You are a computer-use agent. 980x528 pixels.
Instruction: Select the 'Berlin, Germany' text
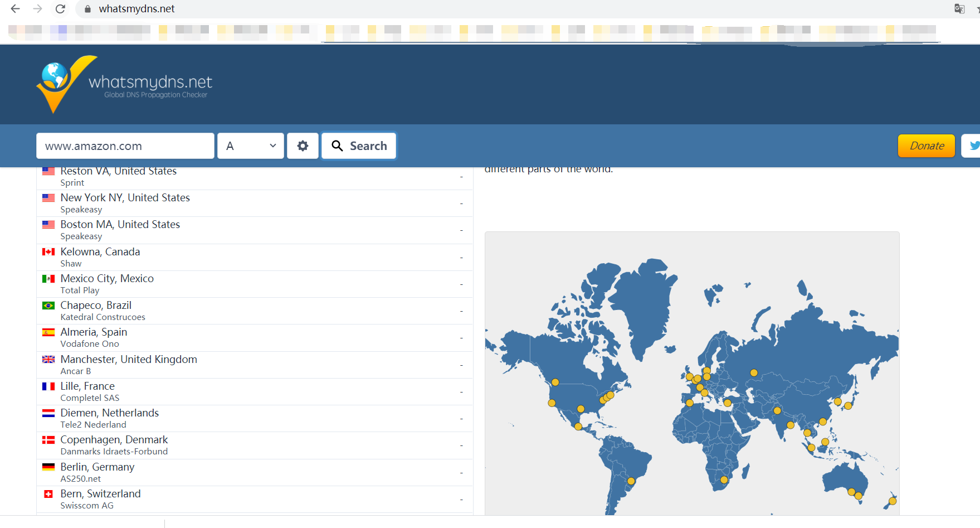97,467
